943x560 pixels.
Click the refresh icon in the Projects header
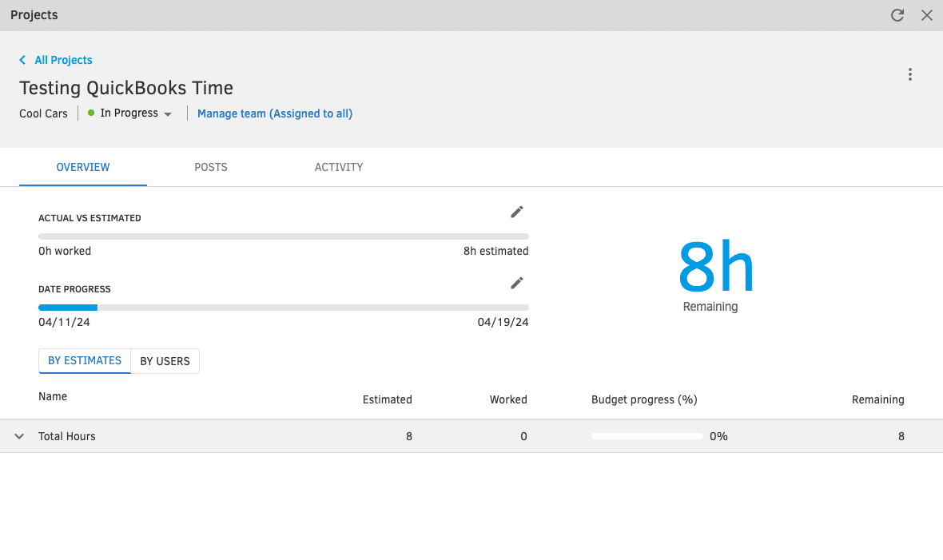897,15
